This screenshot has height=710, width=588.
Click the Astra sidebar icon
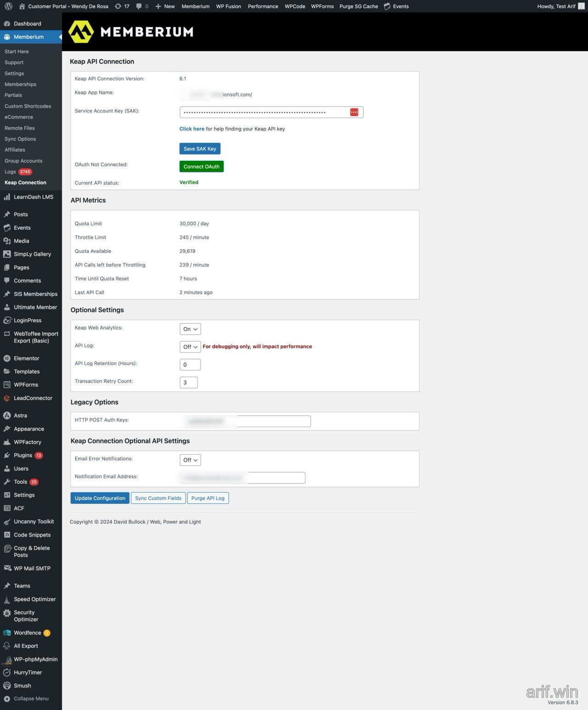coord(7,415)
